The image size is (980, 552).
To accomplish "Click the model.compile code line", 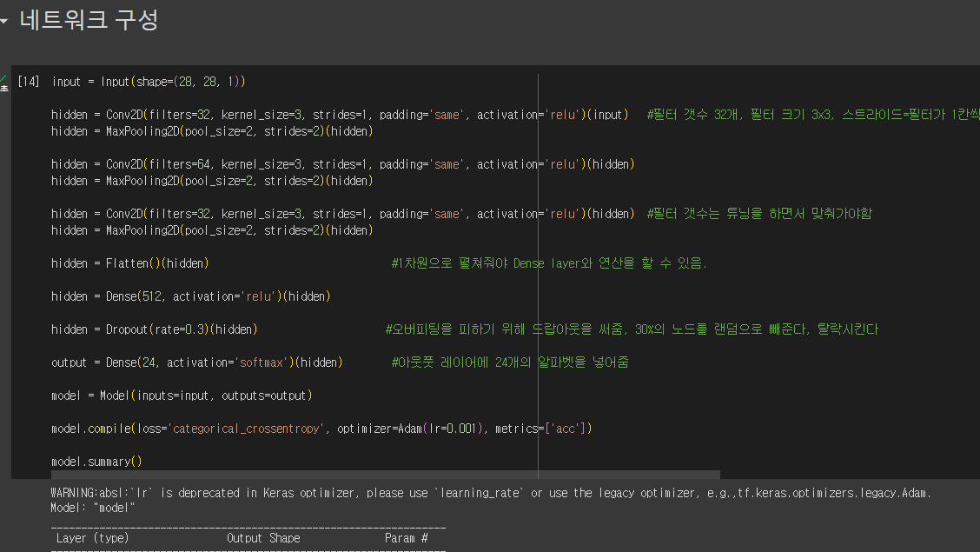I will [x=321, y=429].
